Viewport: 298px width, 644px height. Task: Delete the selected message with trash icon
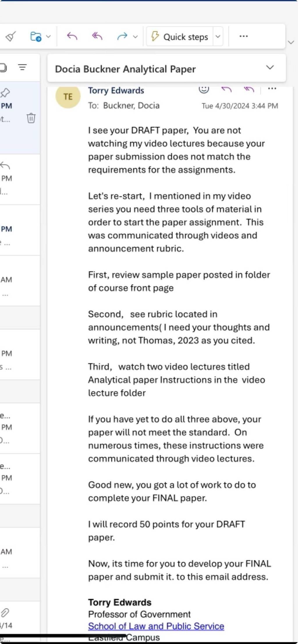coord(31,118)
